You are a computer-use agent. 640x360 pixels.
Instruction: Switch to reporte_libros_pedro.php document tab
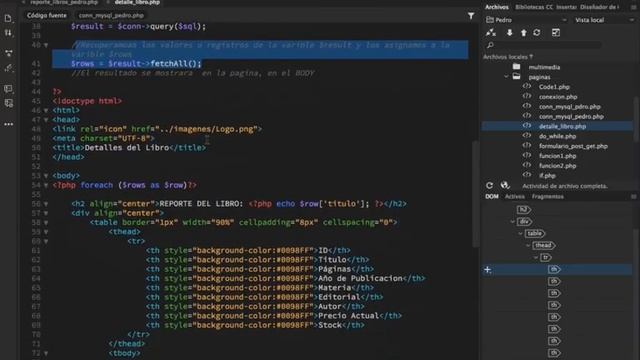point(63,2)
